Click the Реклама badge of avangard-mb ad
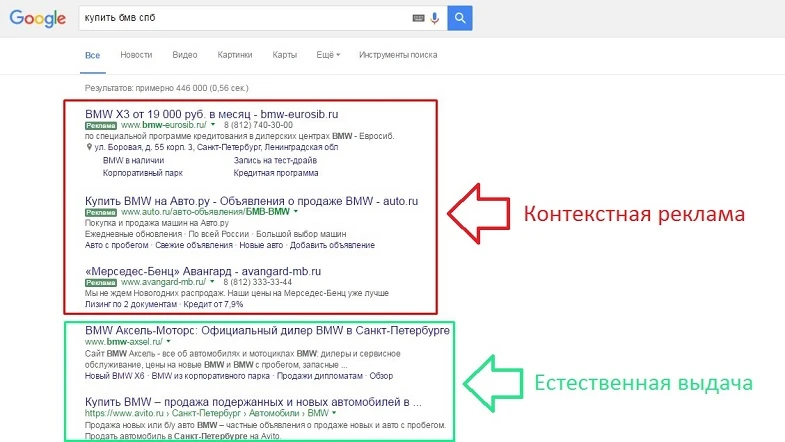Screen dimensions: 785x442 [101, 281]
